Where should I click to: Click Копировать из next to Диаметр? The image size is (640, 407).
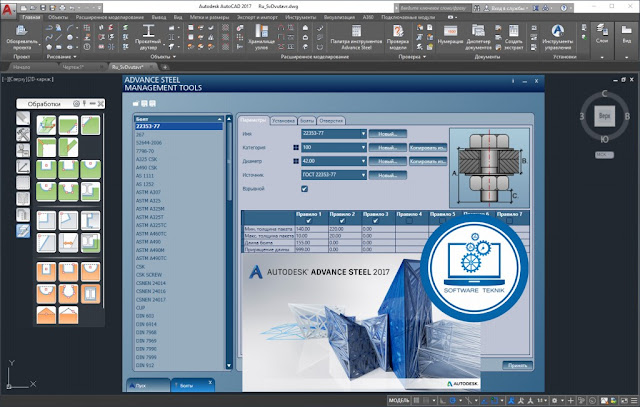[428, 161]
